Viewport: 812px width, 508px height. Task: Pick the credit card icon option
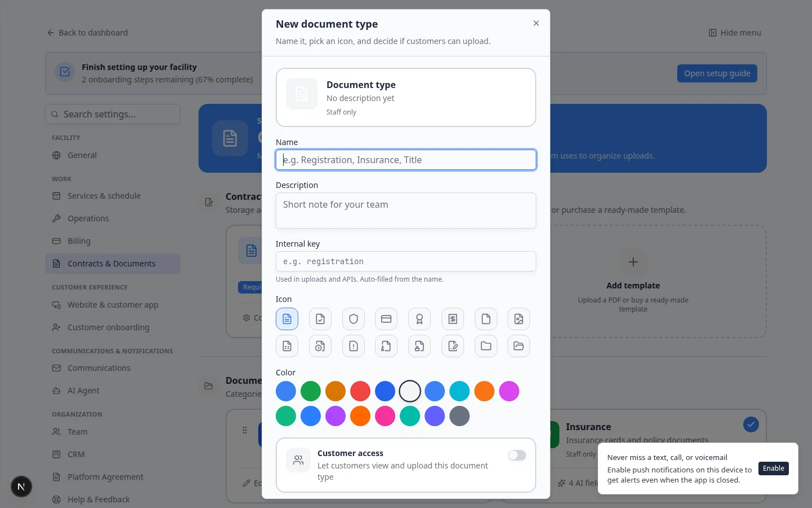386,319
